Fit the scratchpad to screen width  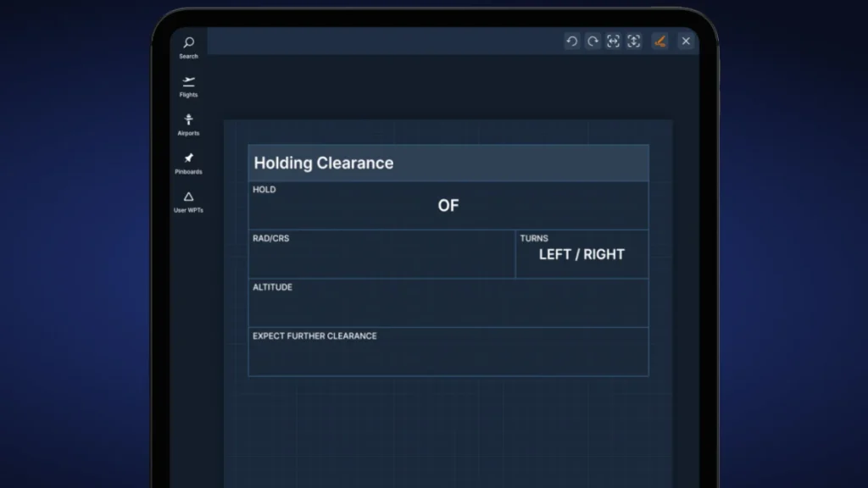tap(614, 41)
